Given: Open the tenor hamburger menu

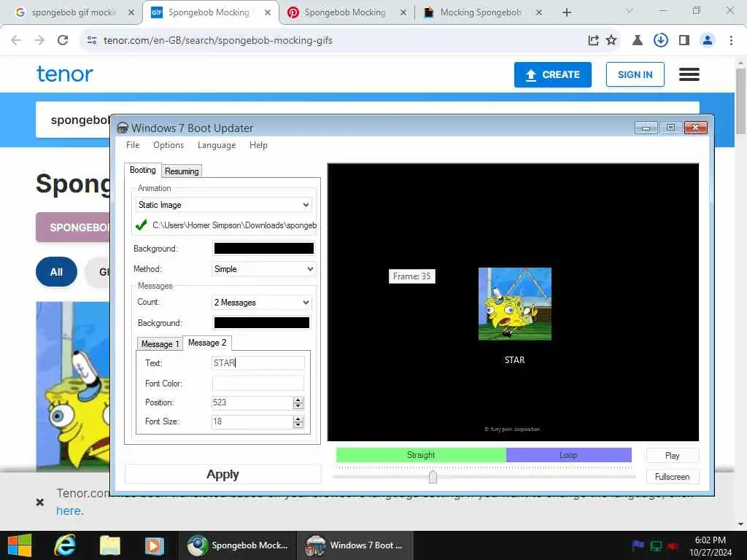Looking at the screenshot, I should (689, 74).
